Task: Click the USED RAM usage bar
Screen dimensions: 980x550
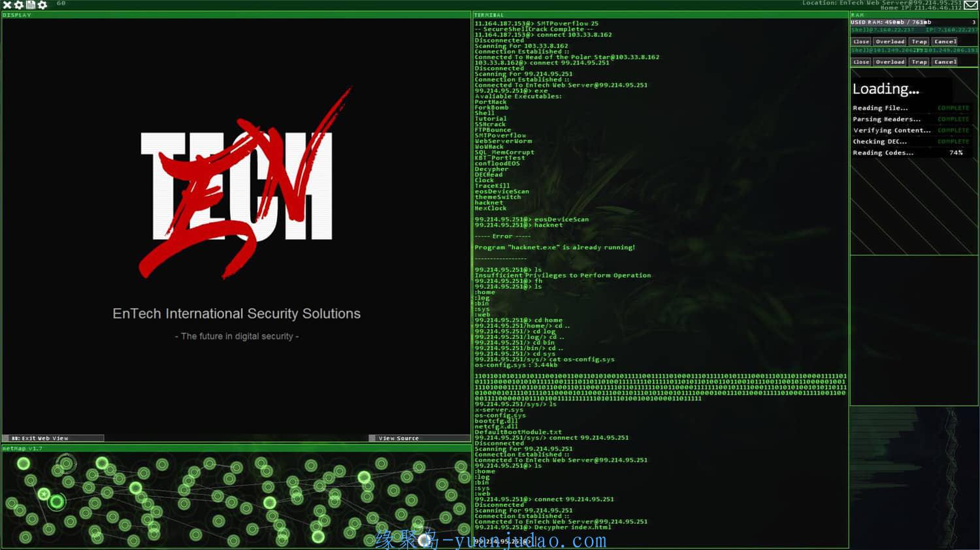Action: 914,22
